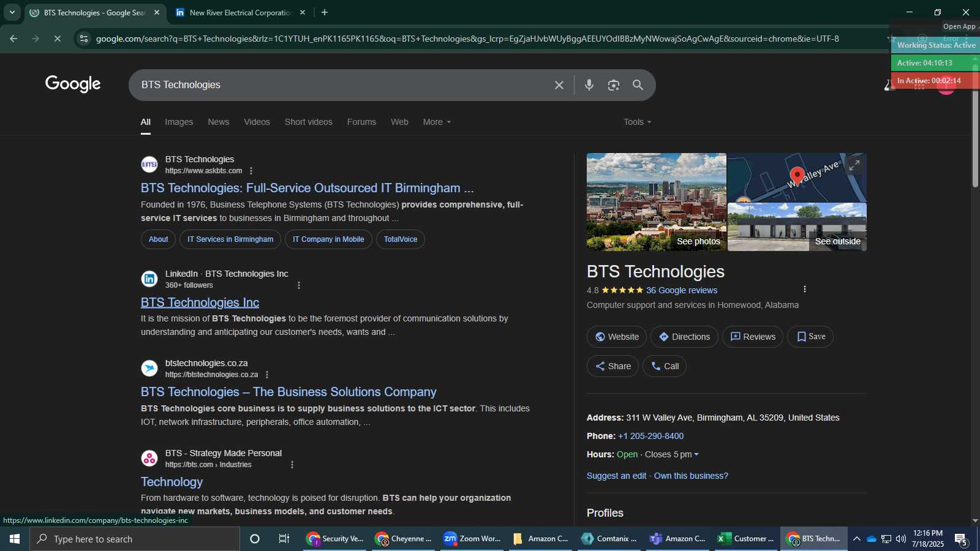980x551 pixels.
Task: Open volume control in tray
Action: point(901,539)
